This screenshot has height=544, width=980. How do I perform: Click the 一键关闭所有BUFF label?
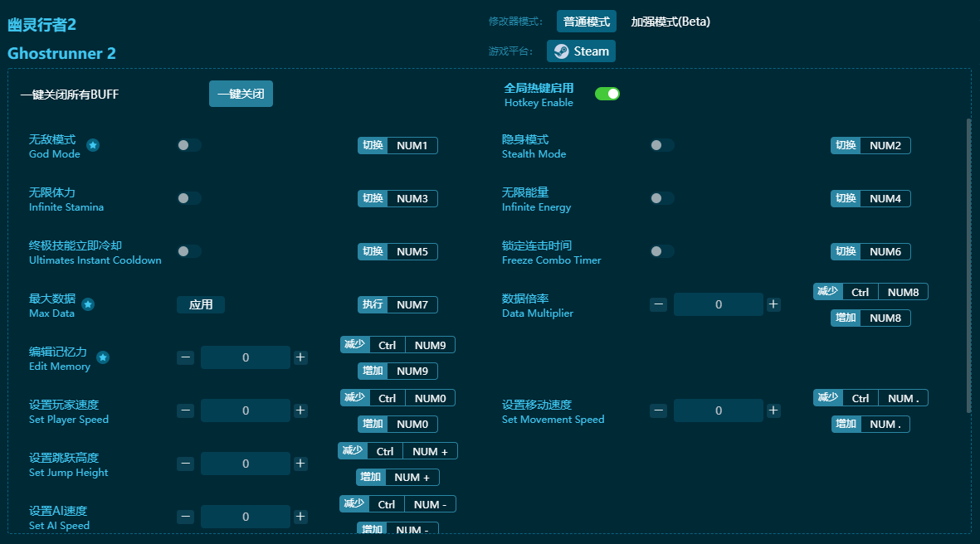pos(70,95)
